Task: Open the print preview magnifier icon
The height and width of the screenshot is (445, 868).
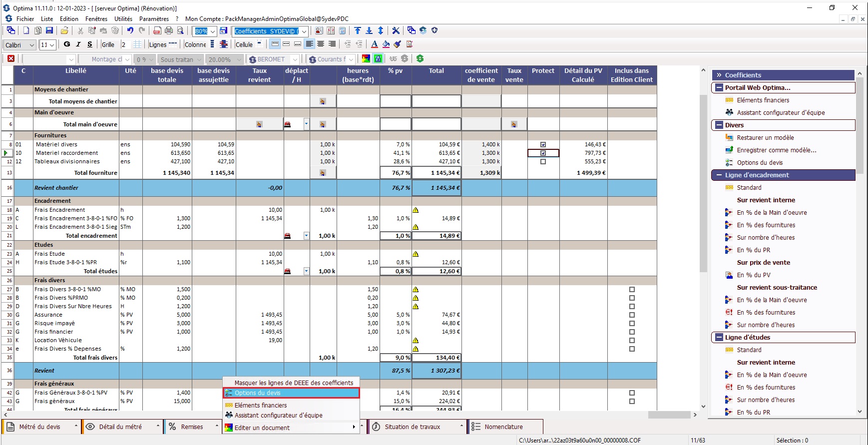Action: click(x=180, y=30)
